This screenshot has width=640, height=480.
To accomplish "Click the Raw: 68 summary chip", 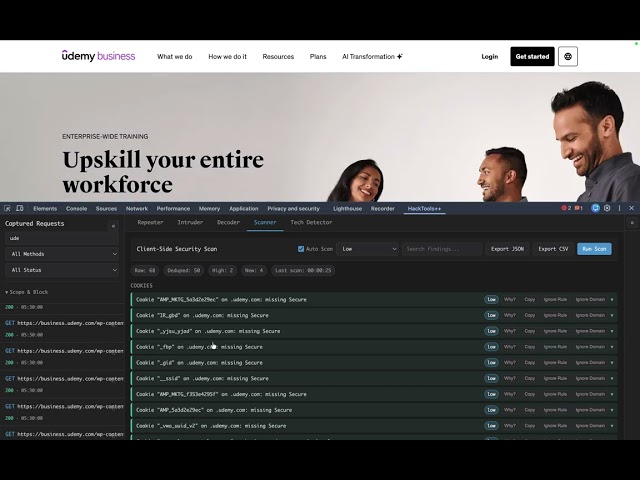I will pyautogui.click(x=145, y=270).
